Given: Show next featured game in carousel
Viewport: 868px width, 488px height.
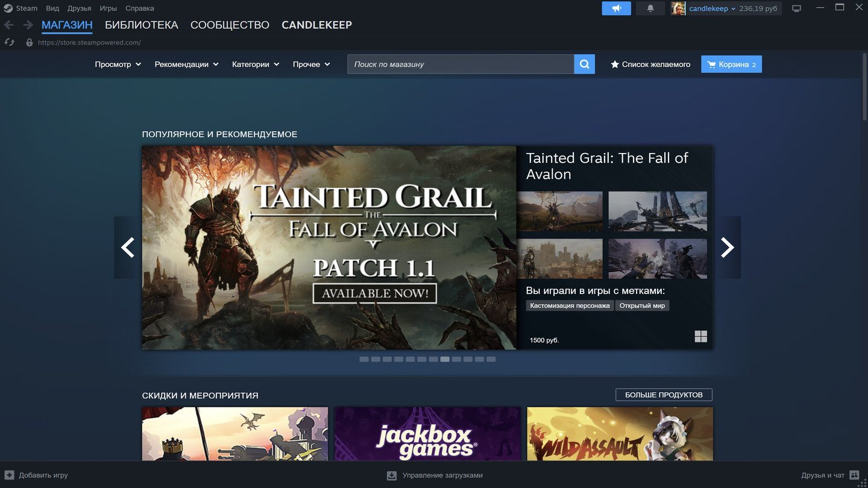Looking at the screenshot, I should [728, 248].
